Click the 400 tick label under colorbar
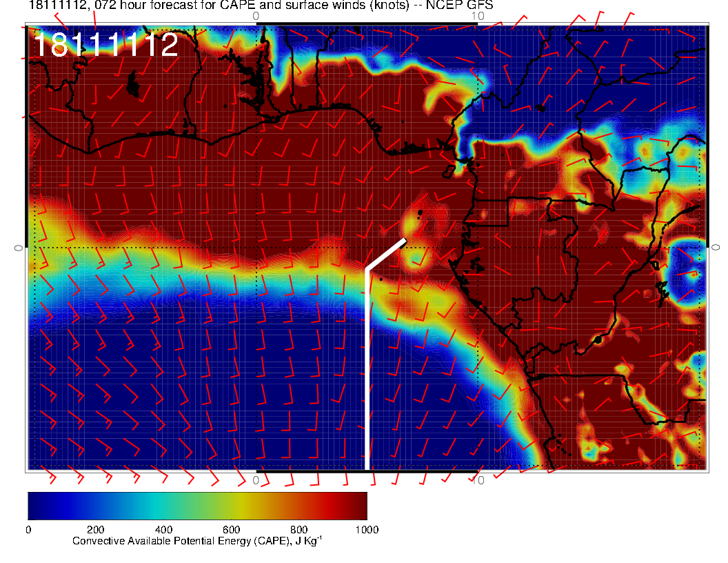The width and height of the screenshot is (728, 563). (x=163, y=529)
